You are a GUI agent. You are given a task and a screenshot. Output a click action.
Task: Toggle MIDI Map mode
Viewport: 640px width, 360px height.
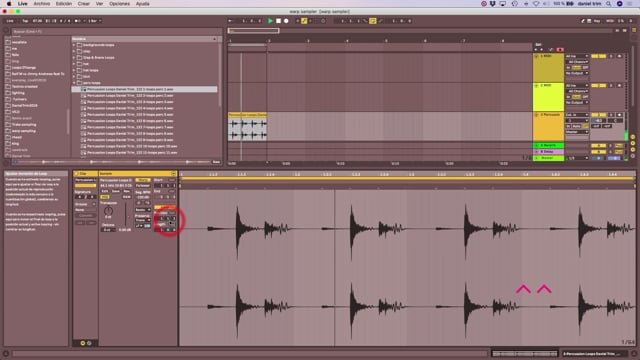point(610,21)
